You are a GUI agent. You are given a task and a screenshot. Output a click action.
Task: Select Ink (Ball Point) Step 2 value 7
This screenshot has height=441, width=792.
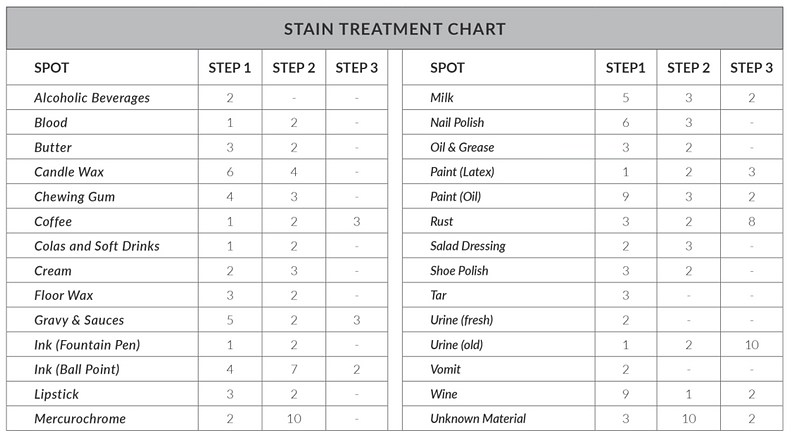coord(293,369)
